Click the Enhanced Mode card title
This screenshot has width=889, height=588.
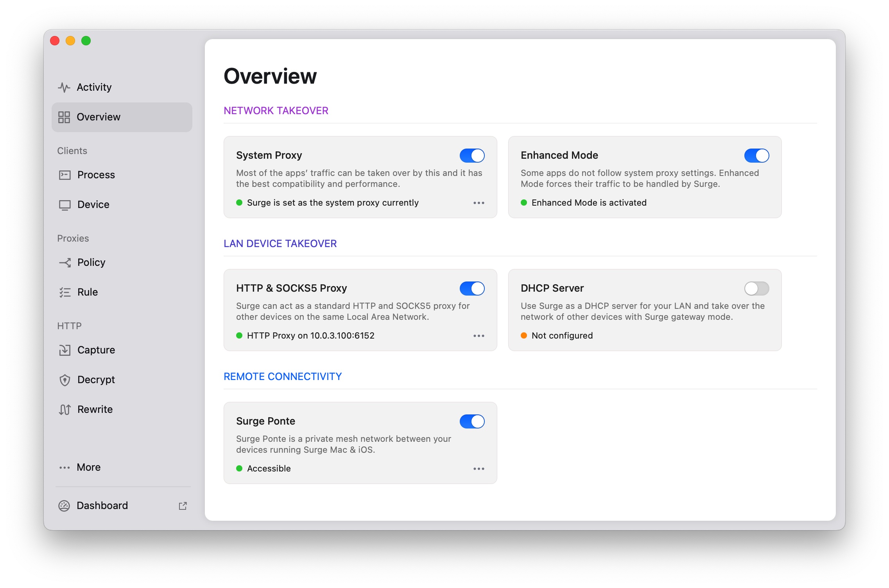(x=559, y=155)
